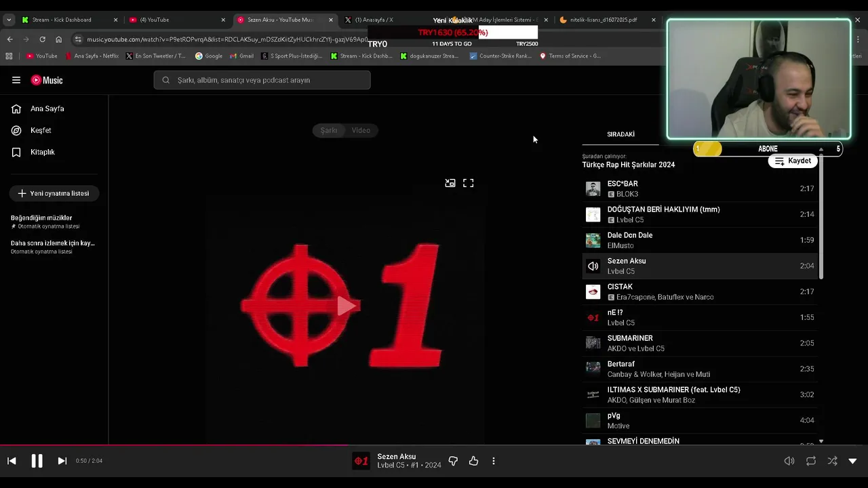Viewport: 868px width, 488px height.
Task: Click the address bar URL
Action: (227, 39)
